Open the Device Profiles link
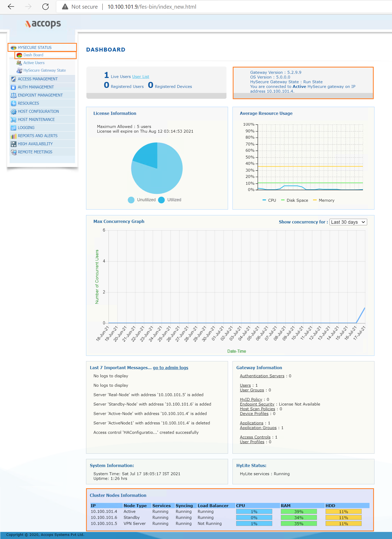 [254, 414]
